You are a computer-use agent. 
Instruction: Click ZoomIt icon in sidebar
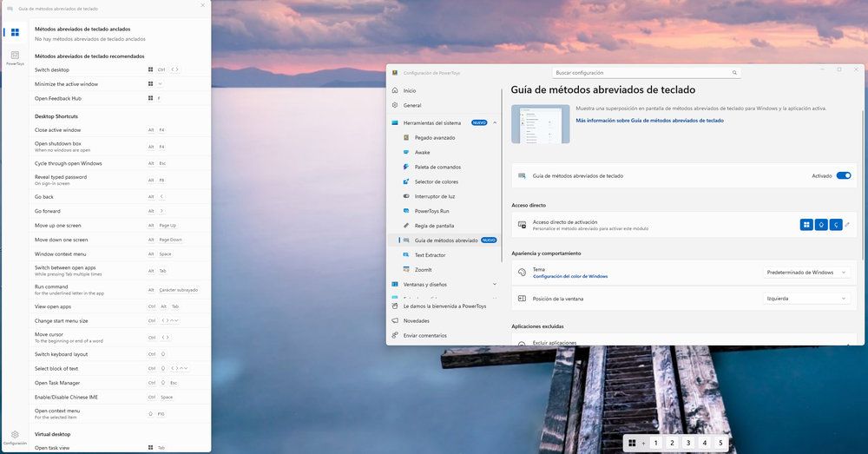[405, 269]
